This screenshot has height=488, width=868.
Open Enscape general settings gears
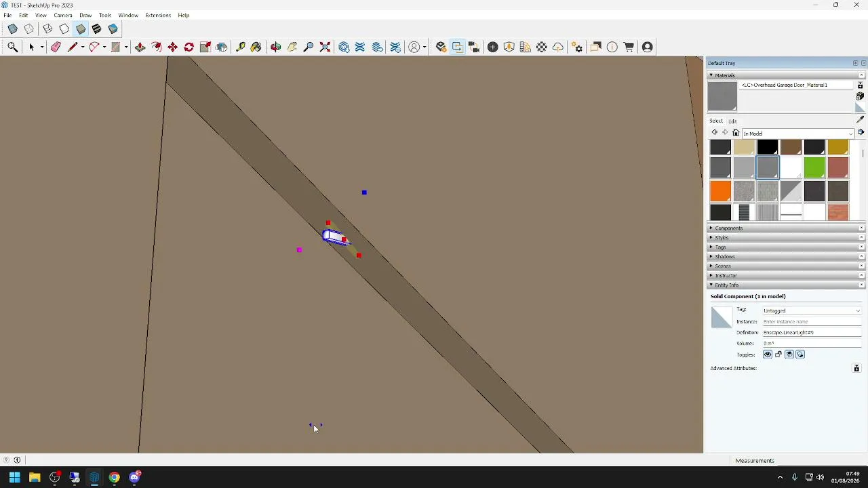click(577, 47)
